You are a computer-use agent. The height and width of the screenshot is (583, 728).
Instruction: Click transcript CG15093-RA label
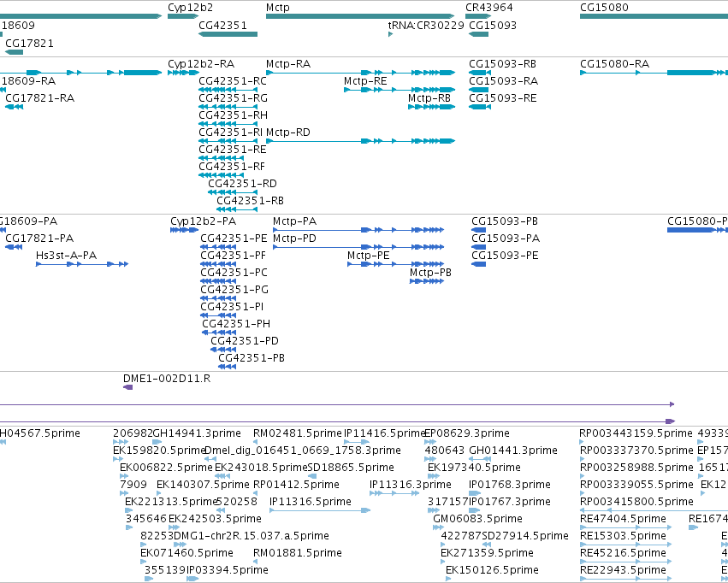point(503,80)
